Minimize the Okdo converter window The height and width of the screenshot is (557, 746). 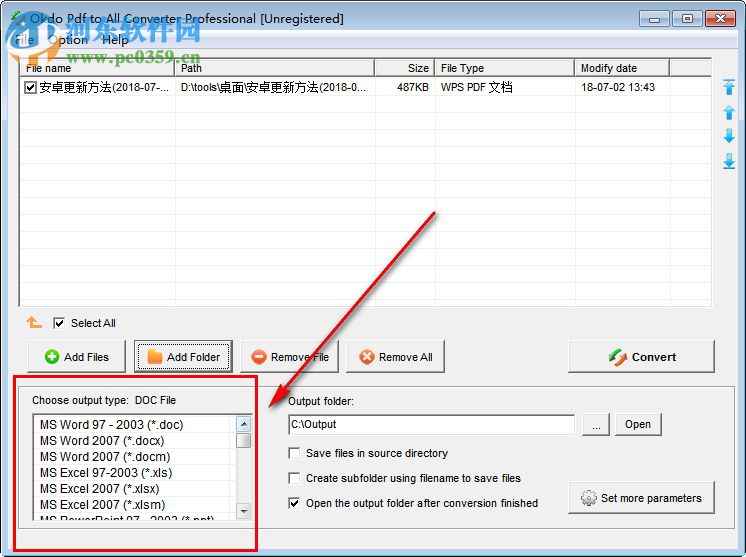click(x=654, y=19)
